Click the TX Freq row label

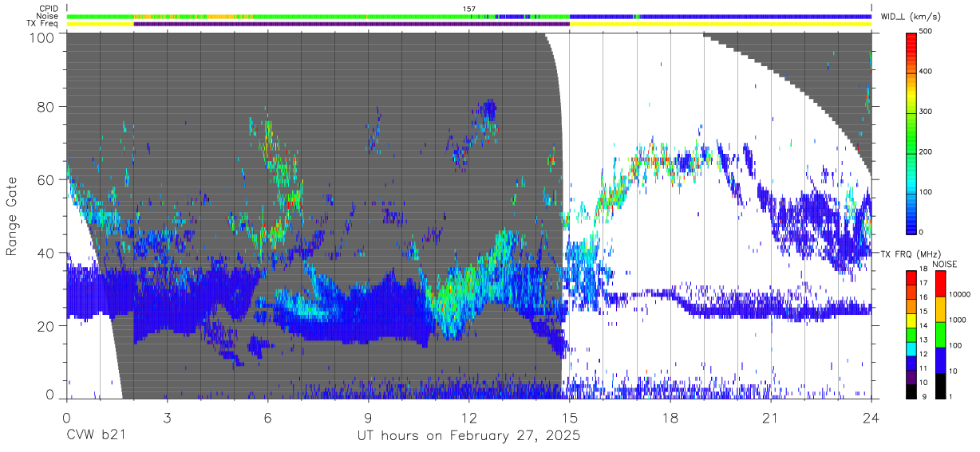click(41, 24)
